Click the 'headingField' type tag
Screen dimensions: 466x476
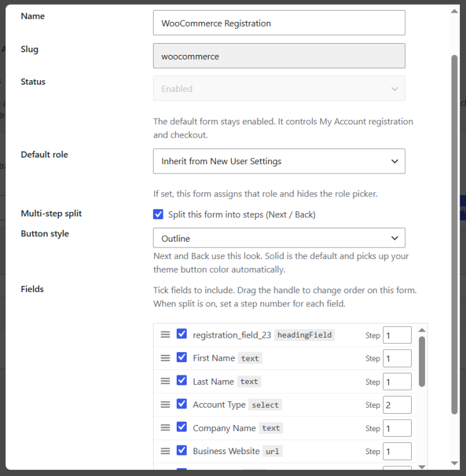(304, 335)
